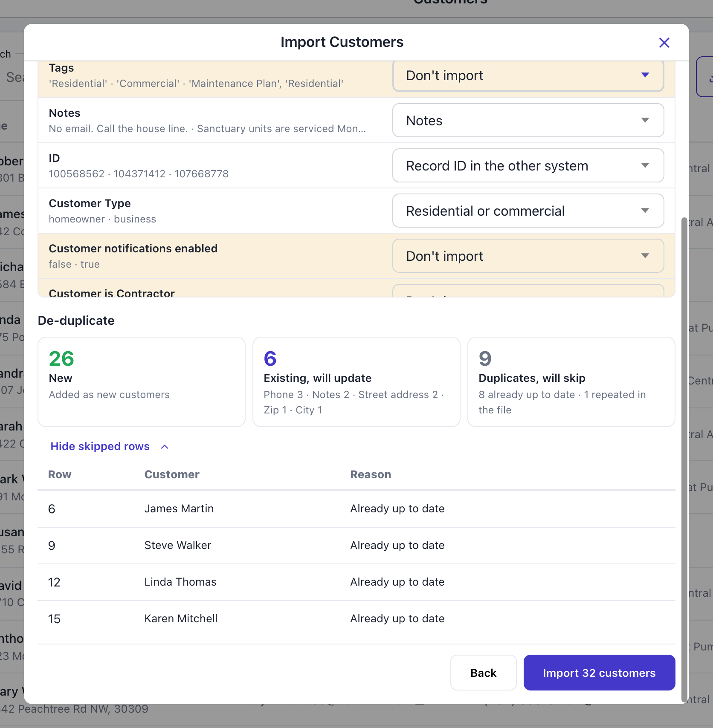Click the 'false · true' sample values
The image size is (713, 728).
pos(74,264)
